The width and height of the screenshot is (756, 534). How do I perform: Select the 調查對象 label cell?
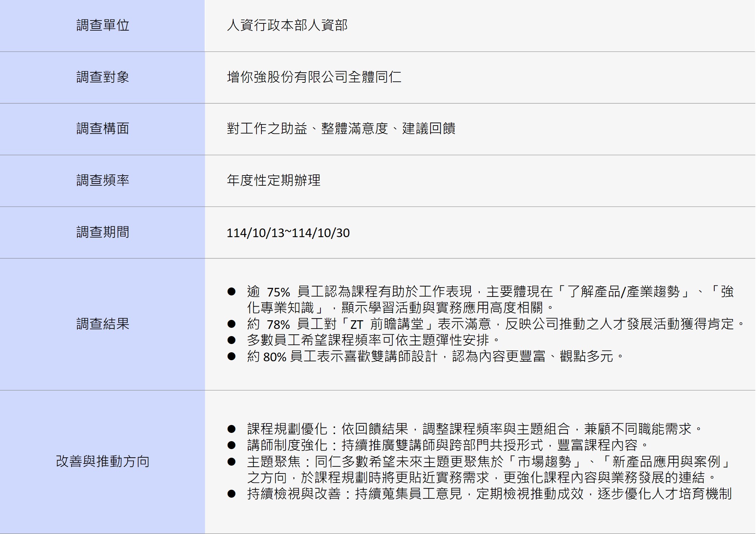pos(103,77)
